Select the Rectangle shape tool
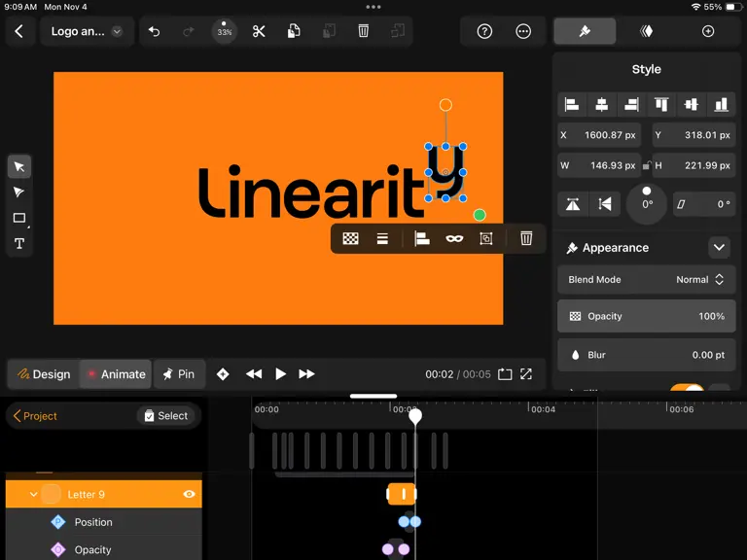The image size is (747, 560). tap(19, 218)
